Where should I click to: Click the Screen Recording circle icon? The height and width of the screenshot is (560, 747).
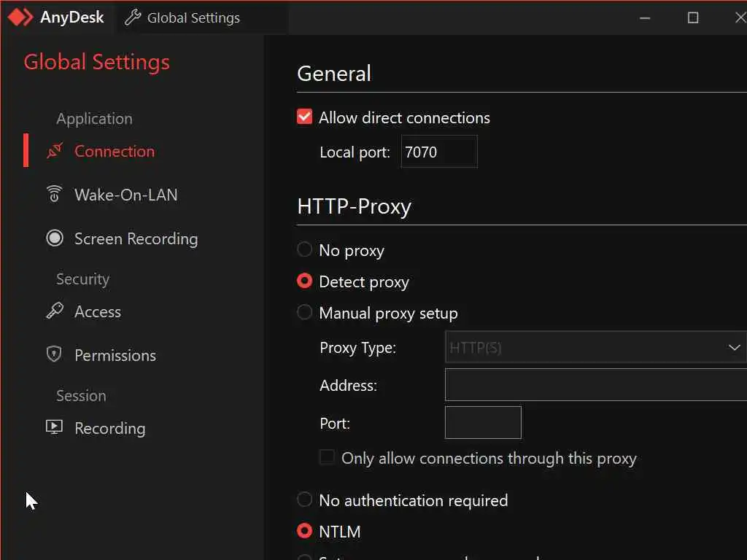(55, 238)
